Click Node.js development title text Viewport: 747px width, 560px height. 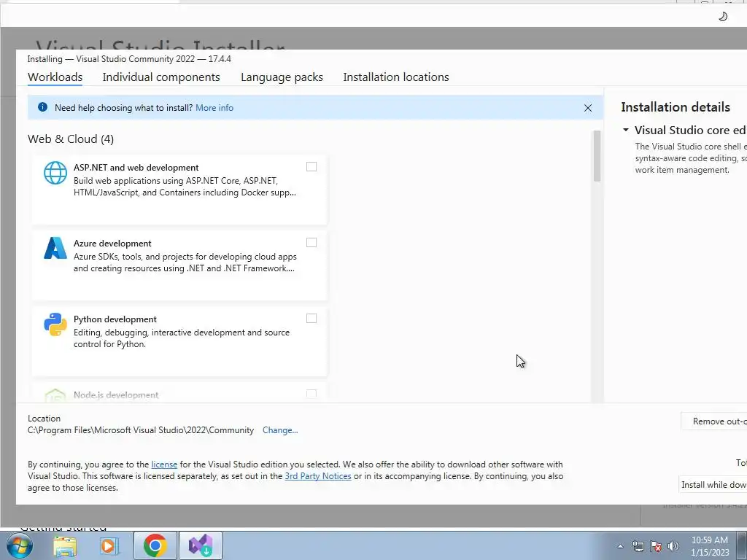tap(116, 394)
